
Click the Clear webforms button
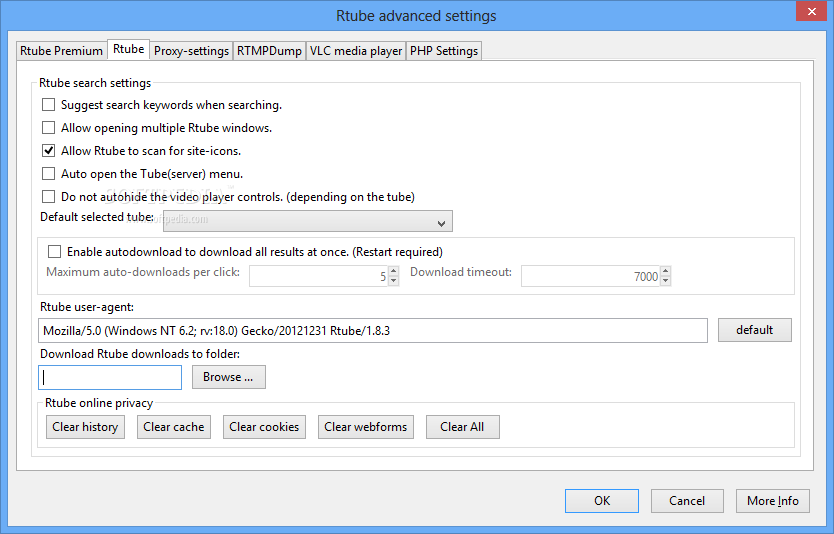point(365,427)
